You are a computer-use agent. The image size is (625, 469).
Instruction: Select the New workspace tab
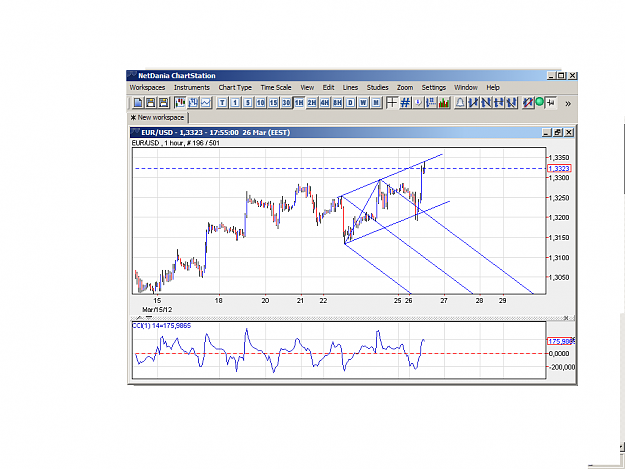click(x=158, y=118)
